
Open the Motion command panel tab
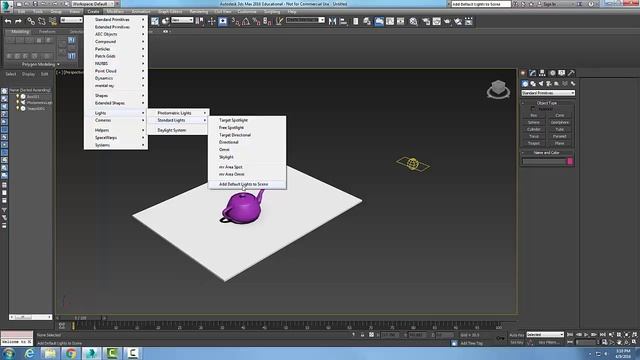[x=552, y=73]
